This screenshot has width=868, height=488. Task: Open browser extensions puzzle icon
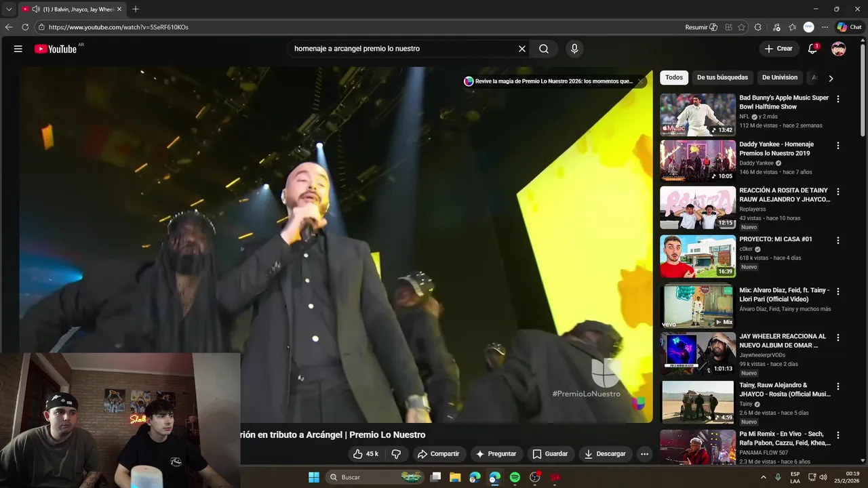pos(758,27)
